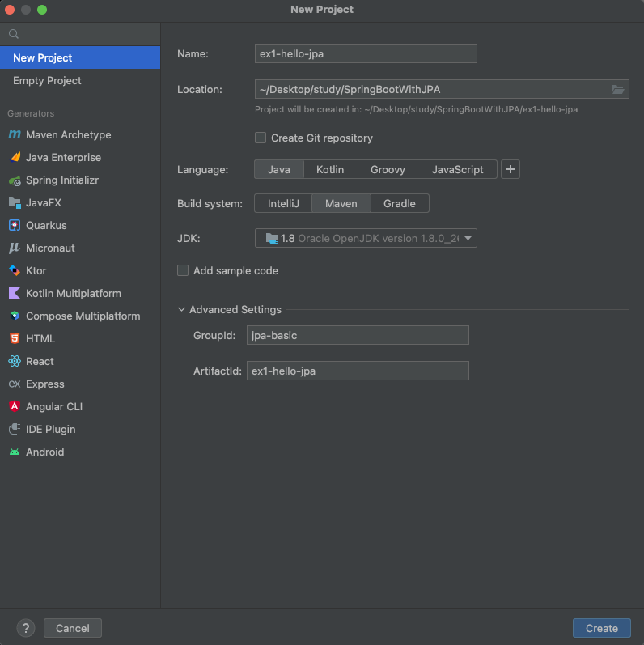Collapse the Advanced Settings section
Viewport: 644px width, 645px height.
pyautogui.click(x=181, y=309)
